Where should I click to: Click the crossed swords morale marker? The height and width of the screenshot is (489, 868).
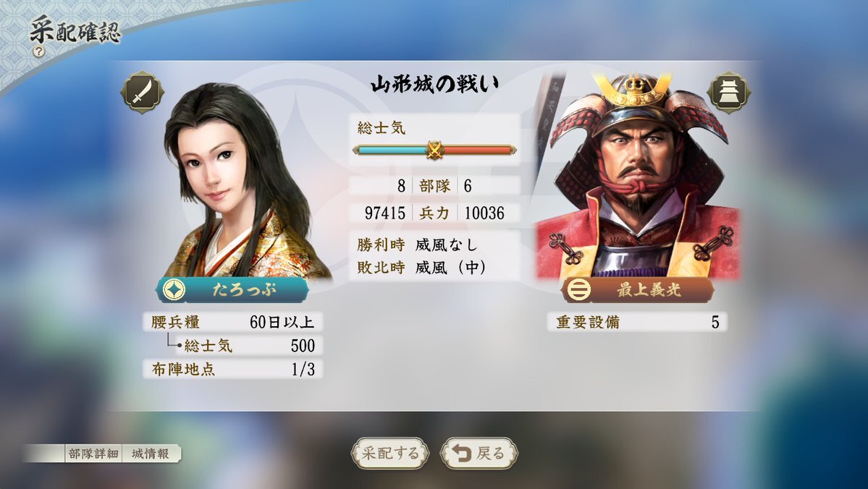(434, 150)
